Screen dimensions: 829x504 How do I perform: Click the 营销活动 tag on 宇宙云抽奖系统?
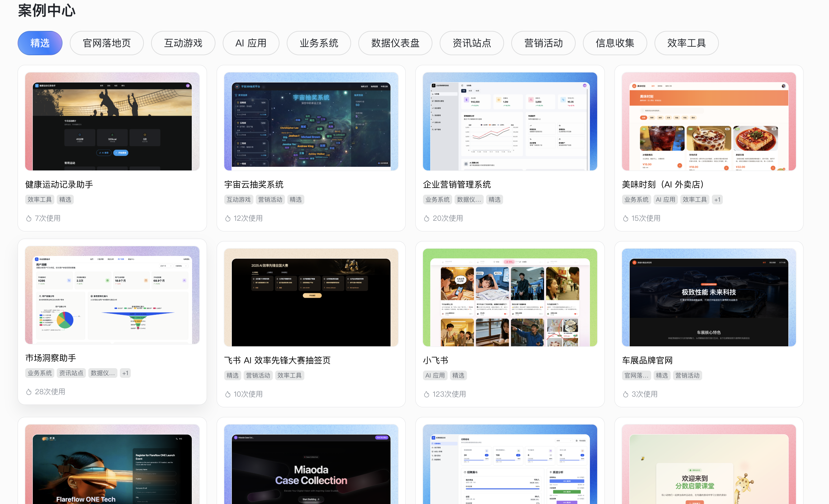point(270,200)
